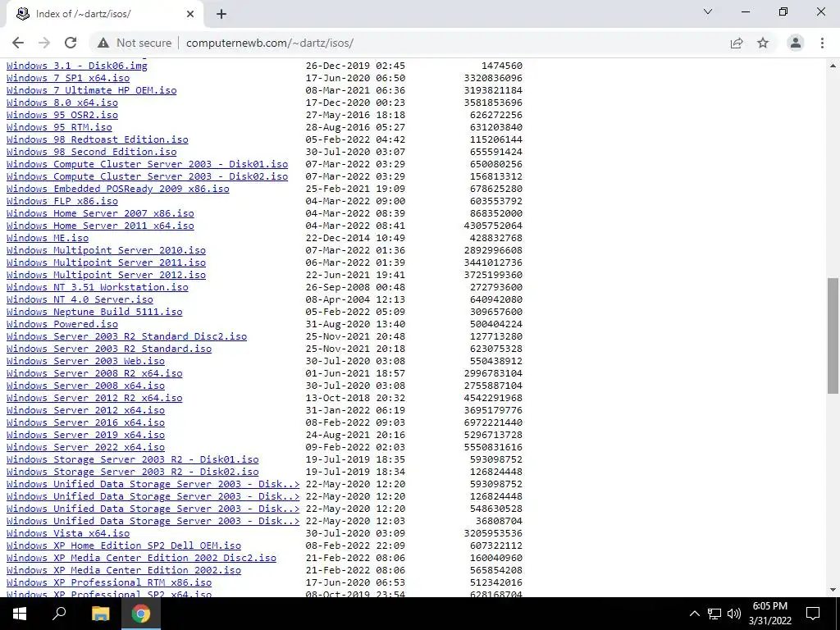Open Windows 7 SP1 x64.iso link
The image size is (840, 630).
(68, 78)
